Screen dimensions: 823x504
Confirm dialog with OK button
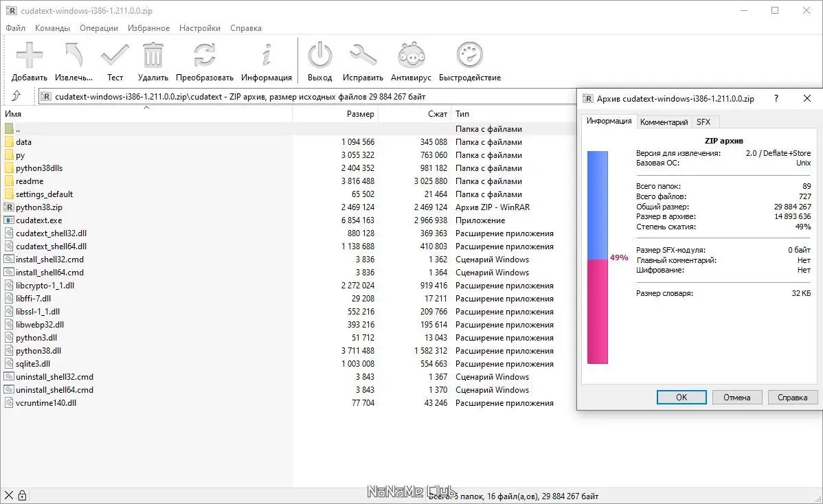[x=681, y=397]
